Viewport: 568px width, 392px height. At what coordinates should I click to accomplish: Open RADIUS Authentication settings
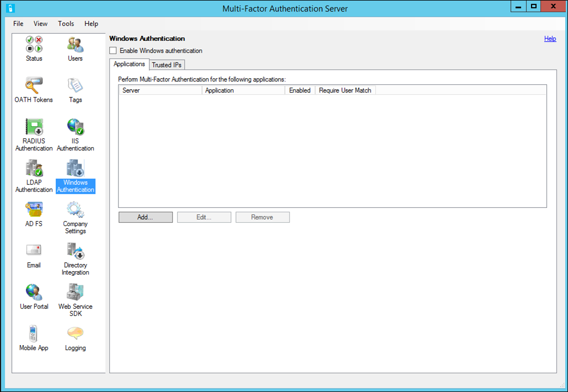click(34, 128)
